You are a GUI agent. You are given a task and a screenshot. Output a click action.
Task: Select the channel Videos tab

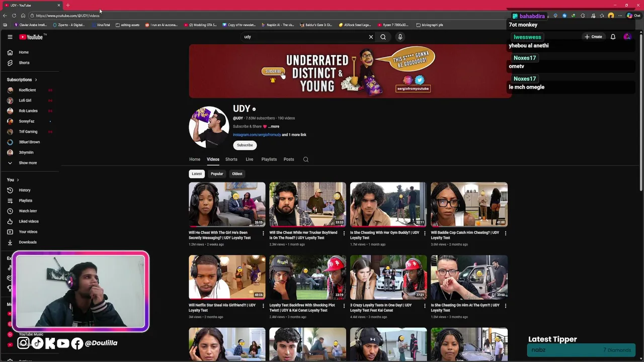[213, 159]
